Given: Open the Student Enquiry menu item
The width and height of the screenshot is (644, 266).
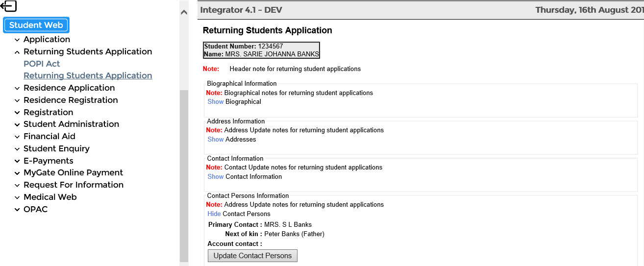Looking at the screenshot, I should tap(56, 148).
